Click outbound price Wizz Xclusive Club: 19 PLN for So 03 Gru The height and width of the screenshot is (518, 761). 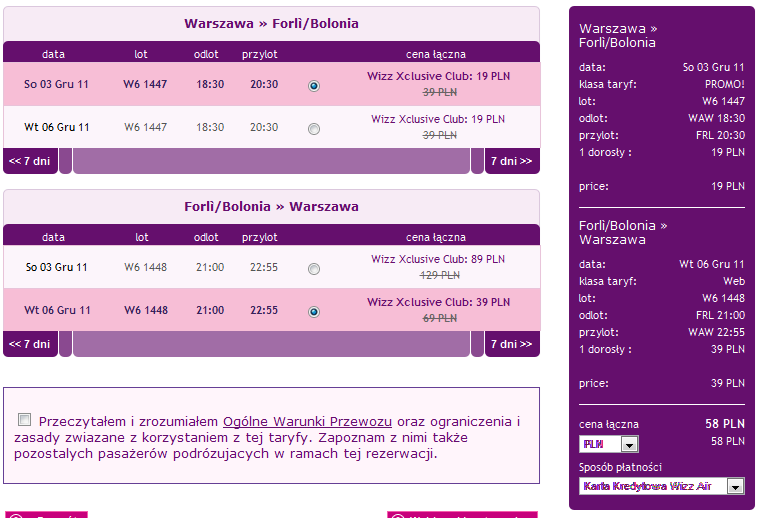[438, 76]
